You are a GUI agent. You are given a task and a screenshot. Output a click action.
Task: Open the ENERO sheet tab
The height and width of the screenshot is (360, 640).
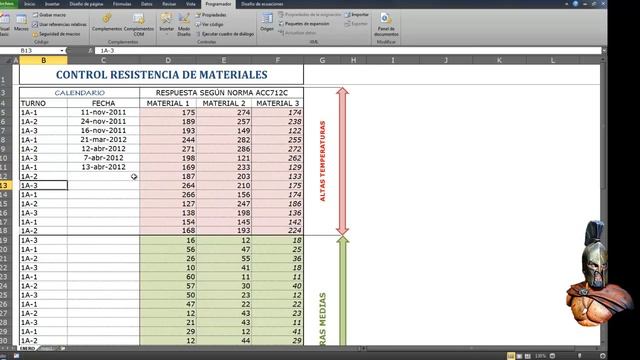pyautogui.click(x=27, y=349)
